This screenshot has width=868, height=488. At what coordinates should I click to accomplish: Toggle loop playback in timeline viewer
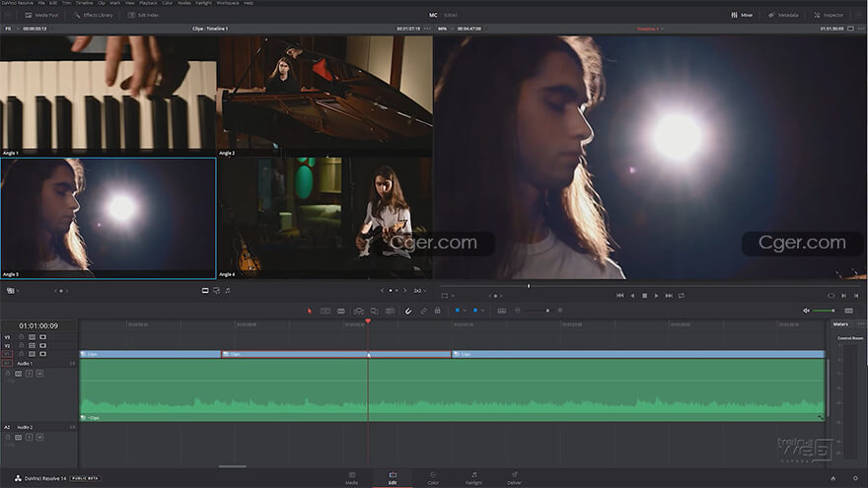(682, 296)
